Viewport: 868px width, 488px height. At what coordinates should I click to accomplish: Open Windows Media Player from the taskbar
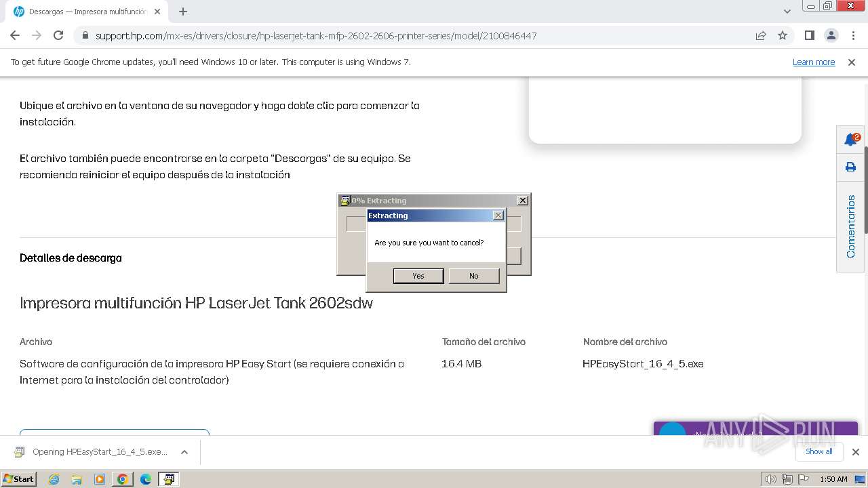click(100, 479)
